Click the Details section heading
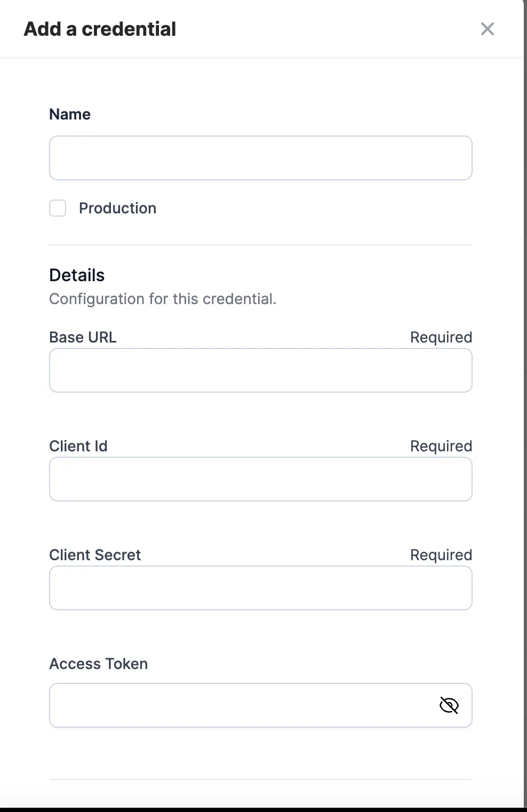527x812 pixels. pyautogui.click(x=77, y=275)
